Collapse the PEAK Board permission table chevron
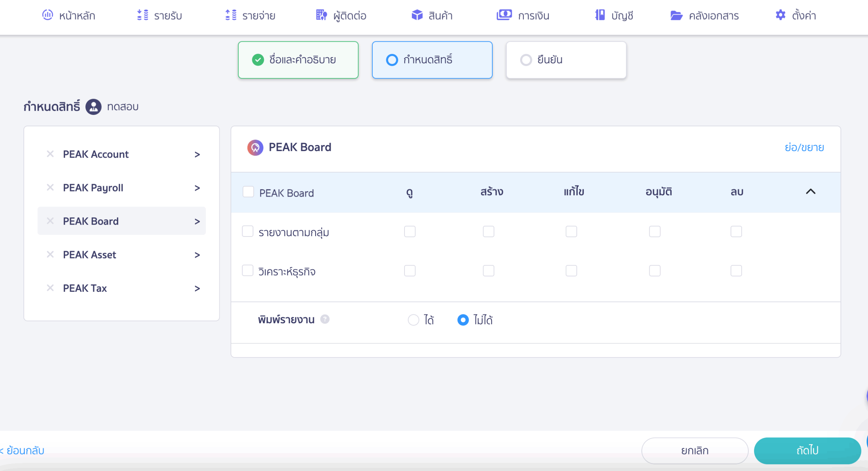Image resolution: width=868 pixels, height=471 pixels. (x=810, y=192)
